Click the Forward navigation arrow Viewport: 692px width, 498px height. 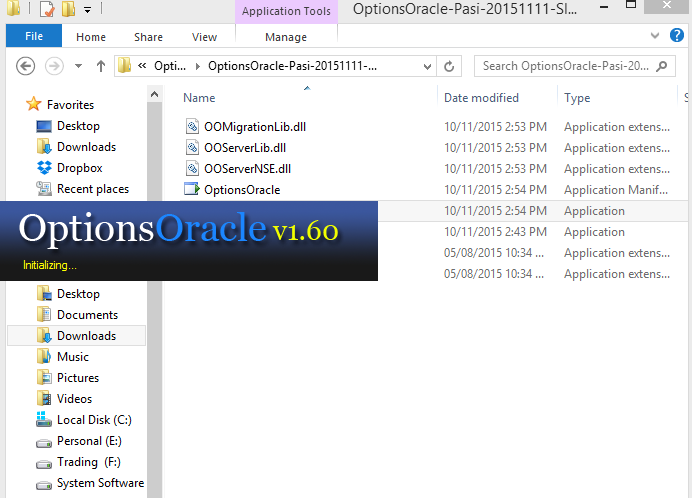[54, 66]
